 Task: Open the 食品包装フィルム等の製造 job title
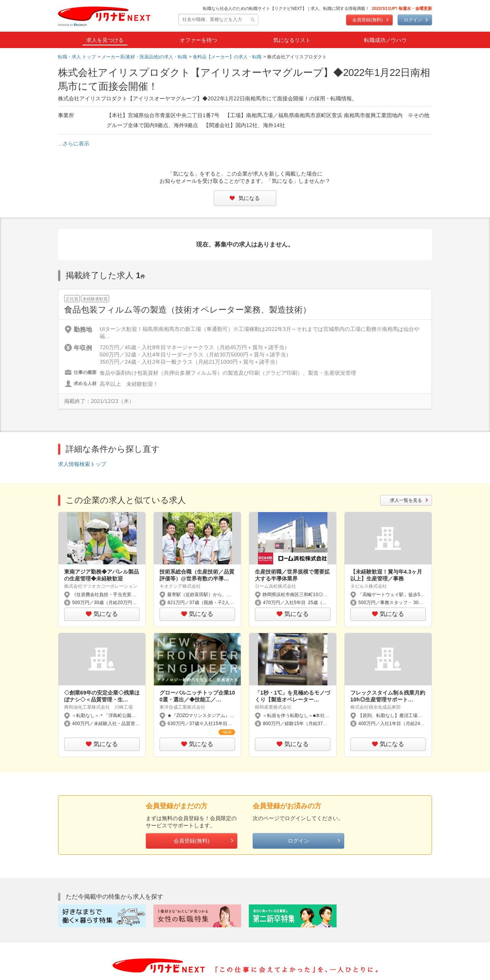(x=187, y=309)
